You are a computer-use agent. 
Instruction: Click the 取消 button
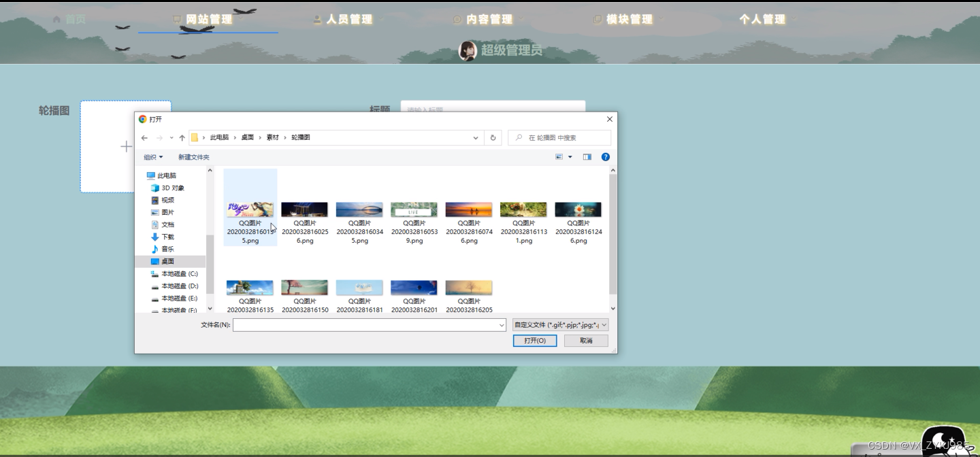pos(586,341)
